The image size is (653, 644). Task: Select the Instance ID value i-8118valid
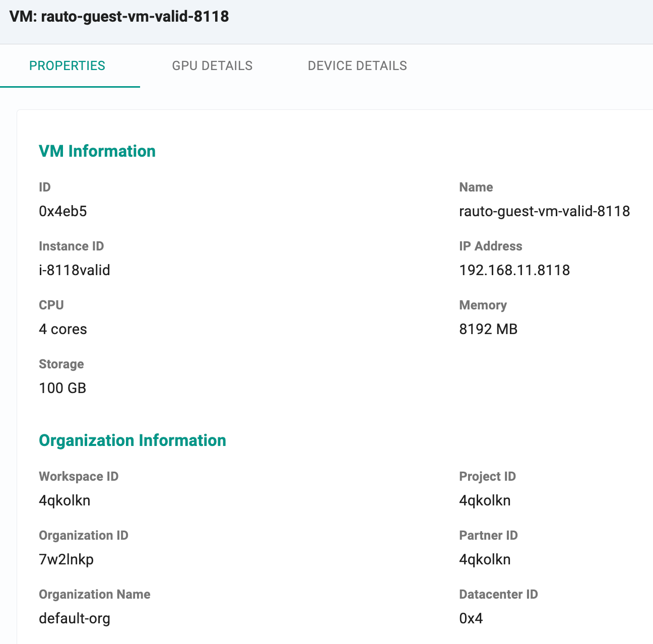tap(75, 270)
